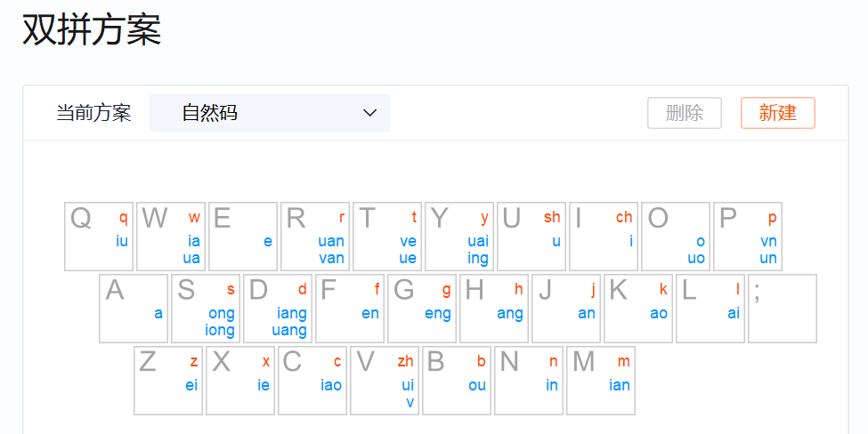
Task: Select the P key with vn un
Action: tap(747, 237)
